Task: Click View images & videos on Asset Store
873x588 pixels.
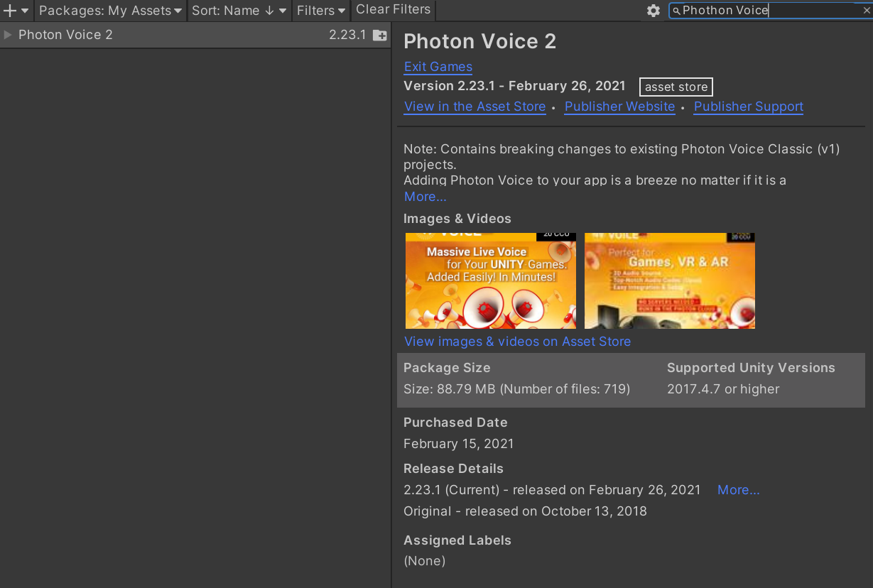Action: pos(517,342)
